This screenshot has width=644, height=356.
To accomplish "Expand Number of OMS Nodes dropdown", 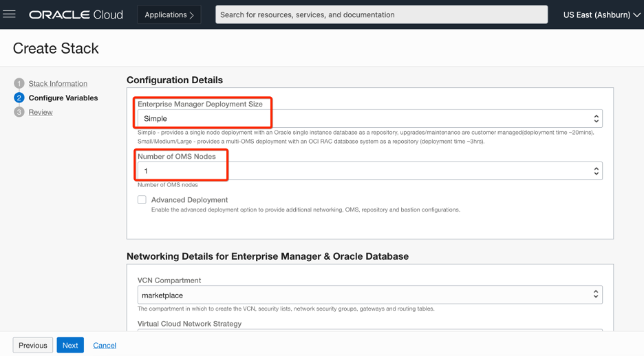I will coord(369,171).
